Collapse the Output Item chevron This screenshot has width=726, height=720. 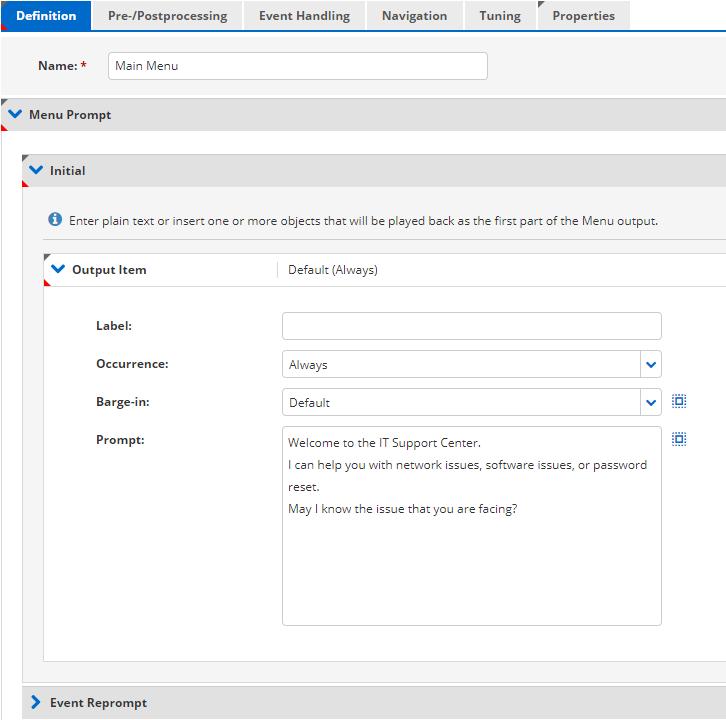click(x=58, y=270)
